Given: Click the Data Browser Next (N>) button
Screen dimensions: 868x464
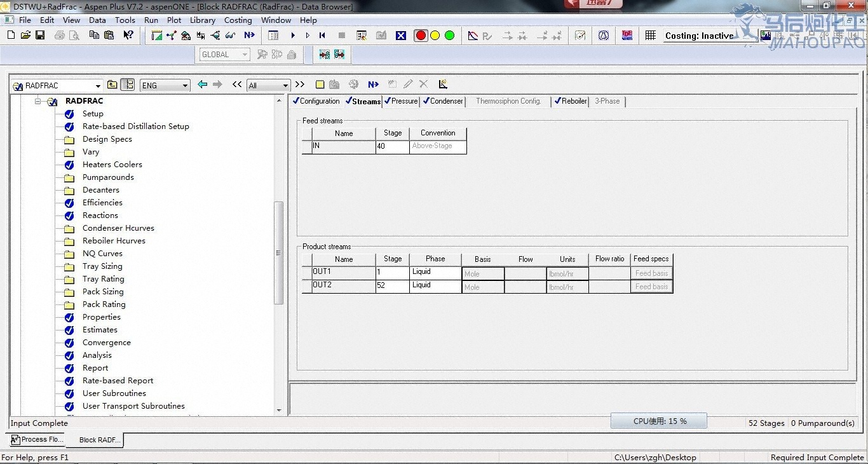Looking at the screenshot, I should click(374, 85).
